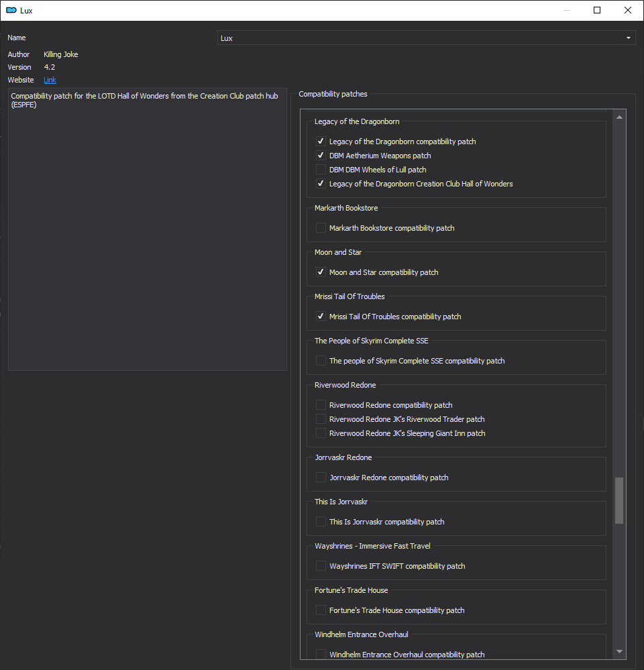The height and width of the screenshot is (670, 644).
Task: Maximize the Lux installer window
Action: [x=597, y=10]
